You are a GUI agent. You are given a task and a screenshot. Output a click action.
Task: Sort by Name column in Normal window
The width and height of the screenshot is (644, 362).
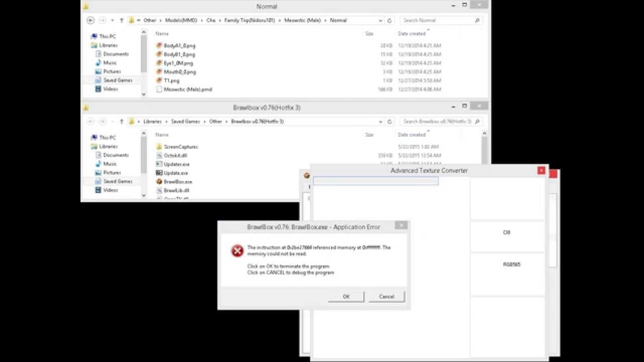[162, 34]
